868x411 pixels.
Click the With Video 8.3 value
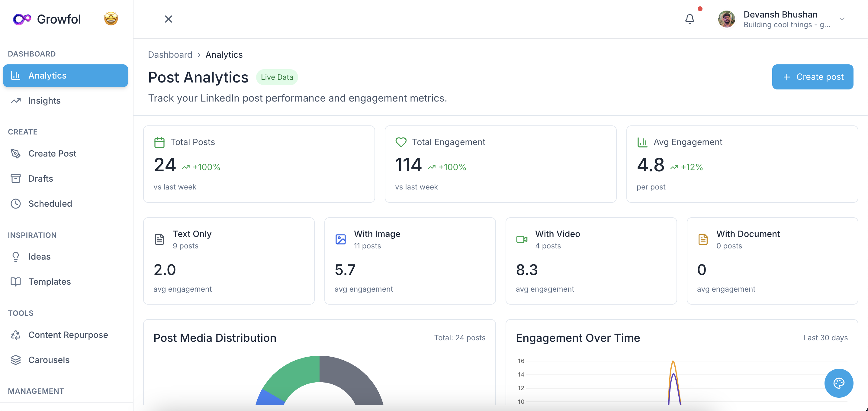[527, 270]
